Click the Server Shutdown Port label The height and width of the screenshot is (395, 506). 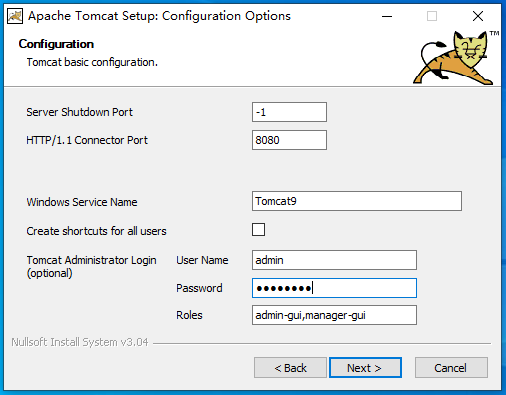tap(79, 112)
